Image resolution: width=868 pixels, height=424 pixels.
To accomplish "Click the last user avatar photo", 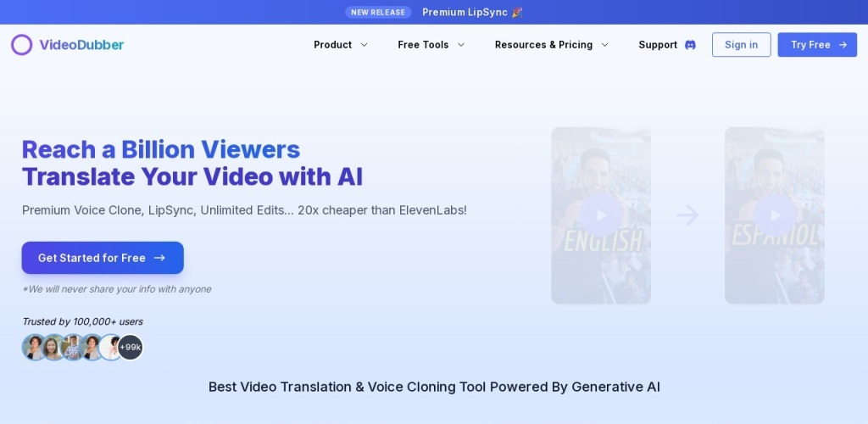I will click(110, 347).
